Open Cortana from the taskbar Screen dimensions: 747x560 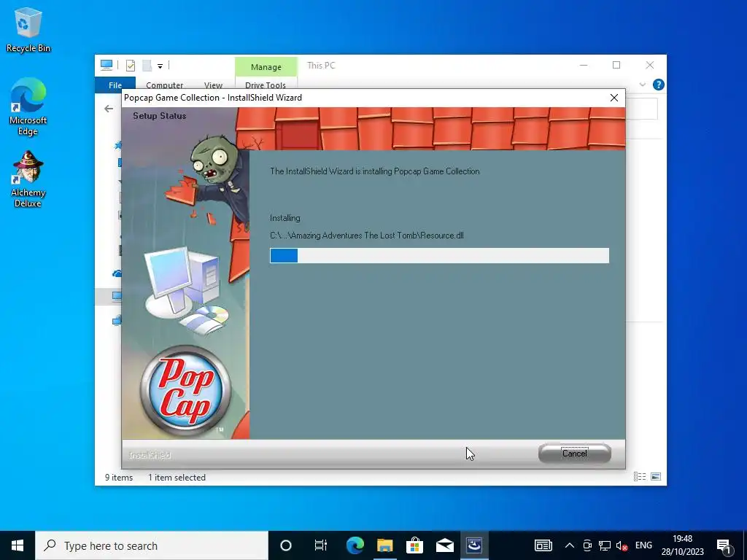286,545
